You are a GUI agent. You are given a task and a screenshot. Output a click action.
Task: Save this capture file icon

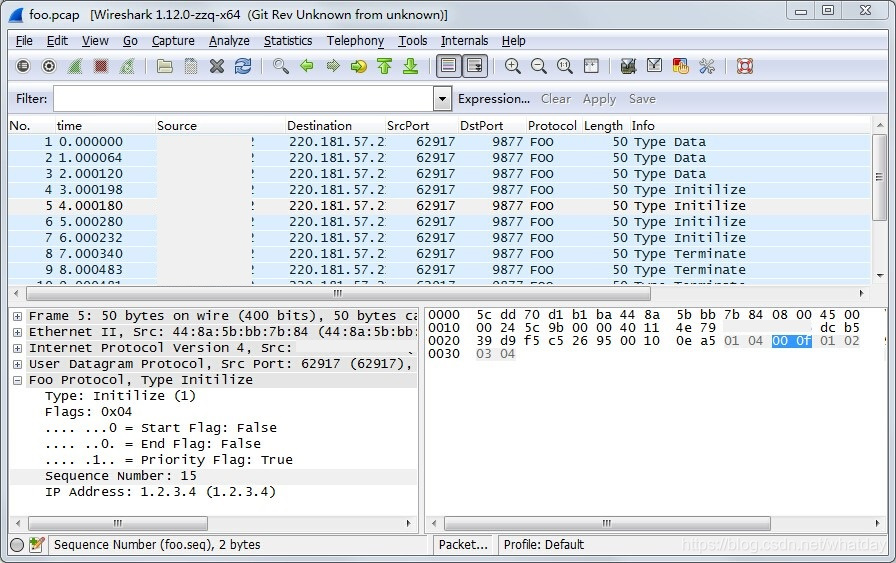(x=191, y=66)
